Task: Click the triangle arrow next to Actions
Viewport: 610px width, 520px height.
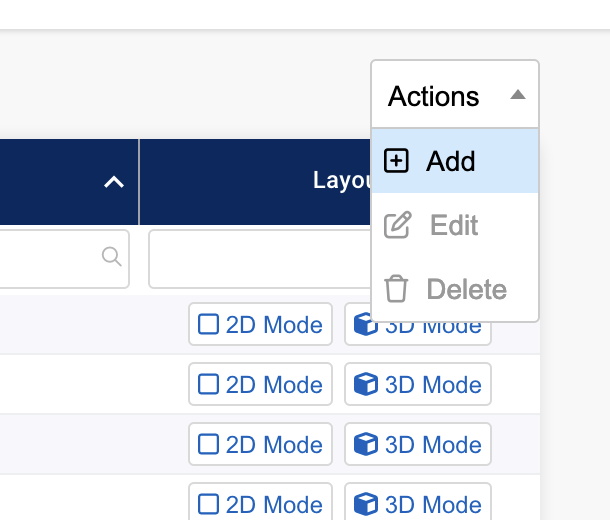Action: point(517,96)
